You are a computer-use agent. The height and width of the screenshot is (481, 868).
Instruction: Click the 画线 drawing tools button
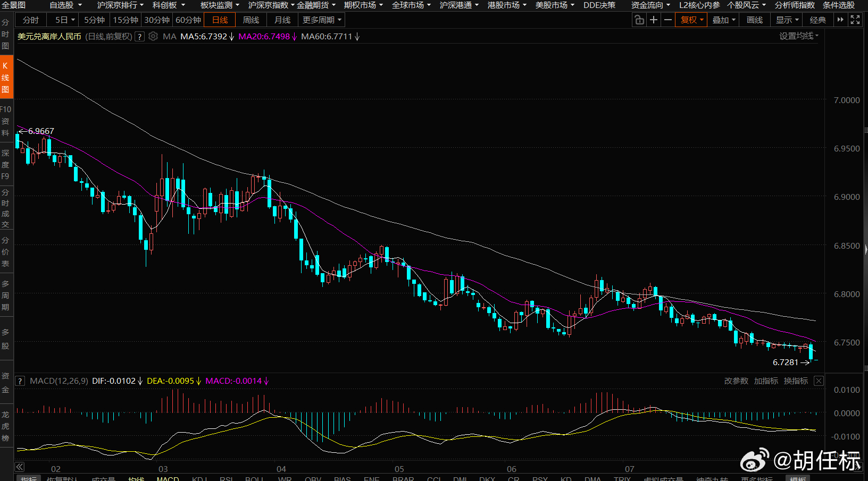755,20
